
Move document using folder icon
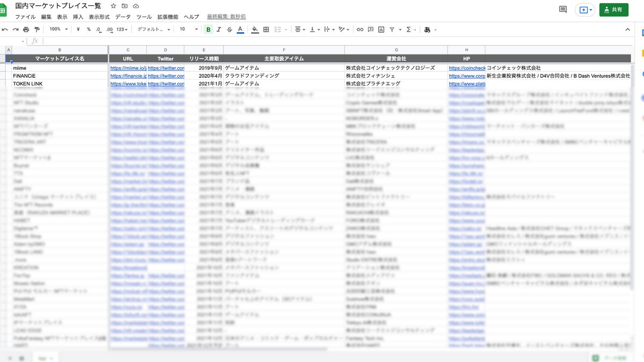[125, 6]
